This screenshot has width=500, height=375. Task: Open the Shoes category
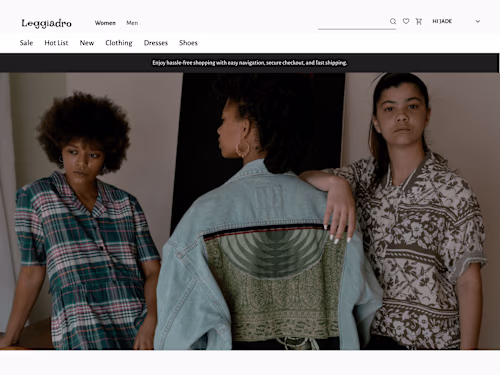[x=188, y=43]
